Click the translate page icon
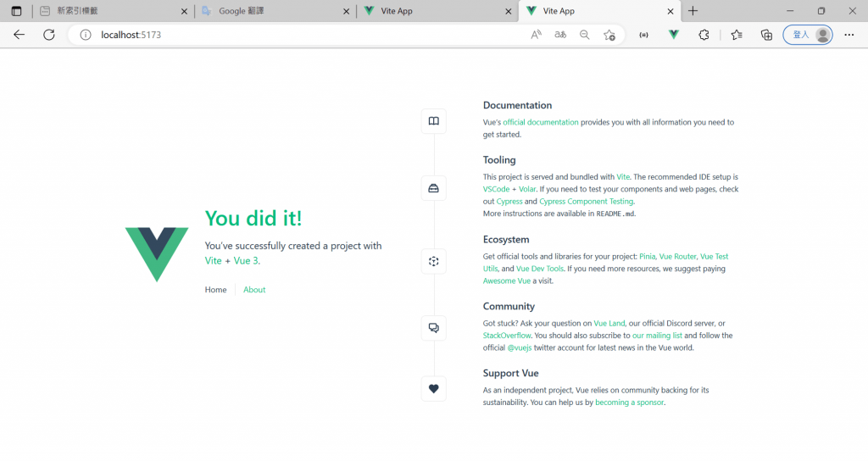 560,35
